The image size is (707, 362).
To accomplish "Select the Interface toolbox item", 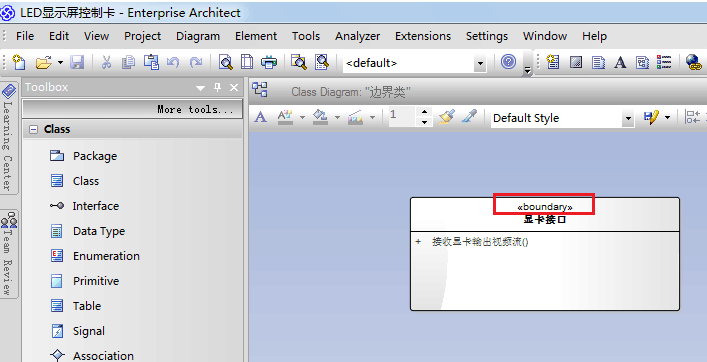I will (84, 206).
